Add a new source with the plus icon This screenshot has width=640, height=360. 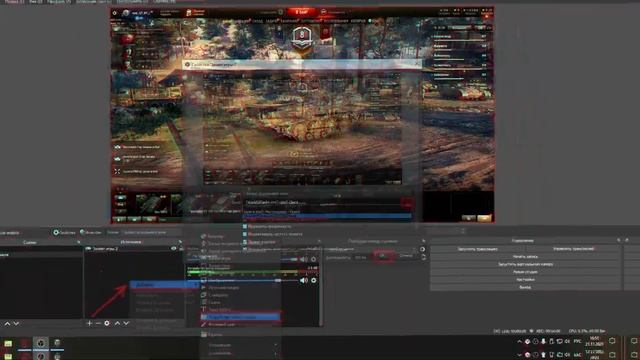coord(89,323)
